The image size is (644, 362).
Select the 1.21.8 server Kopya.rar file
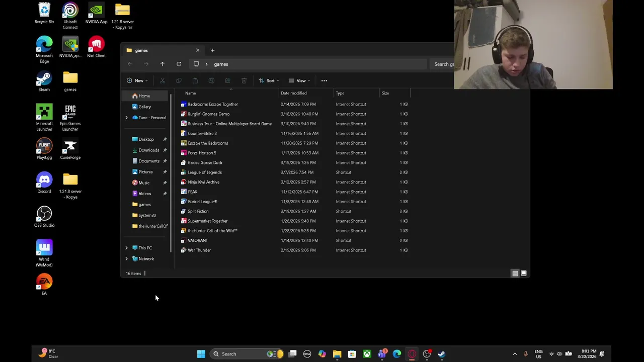click(122, 16)
